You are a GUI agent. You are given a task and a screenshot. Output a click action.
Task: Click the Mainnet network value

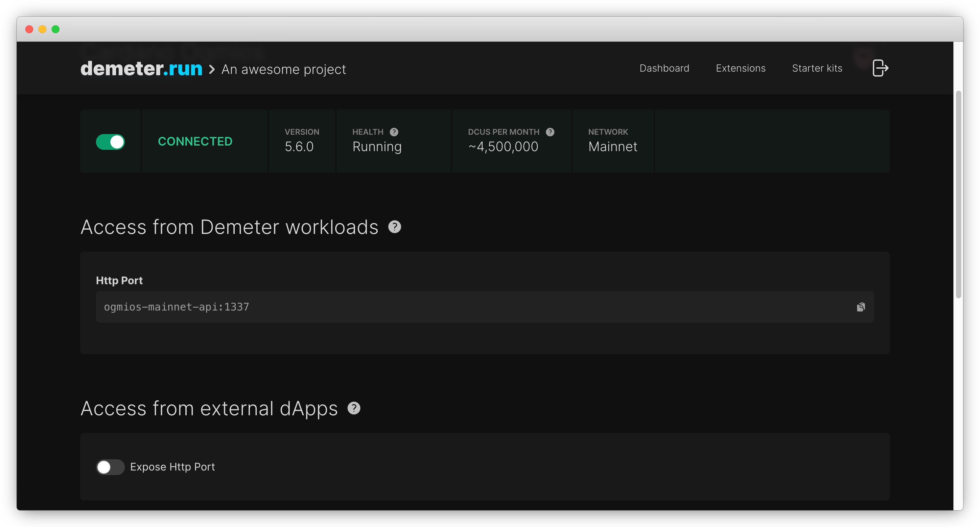[x=613, y=147]
